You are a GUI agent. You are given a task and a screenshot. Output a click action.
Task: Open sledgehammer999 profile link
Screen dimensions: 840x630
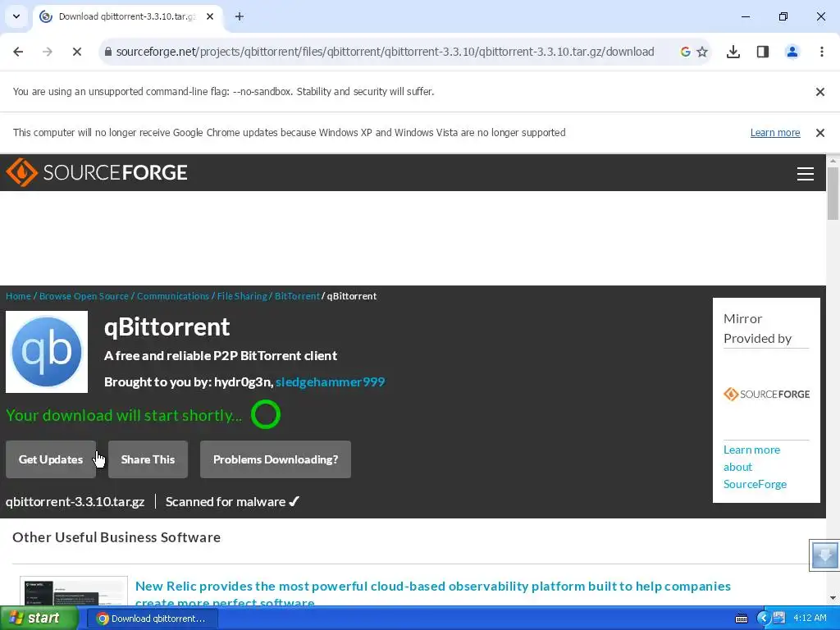point(330,382)
